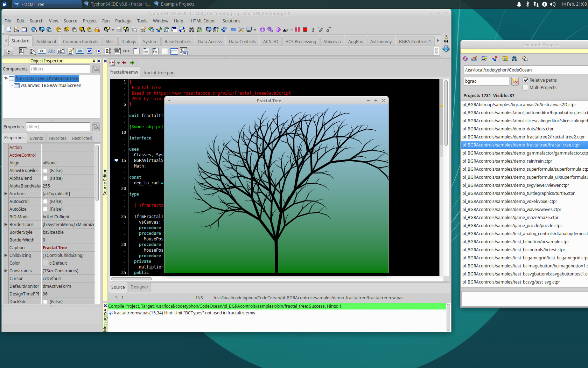
Task: Click the binoculars find icon in main toolbar
Action: [191, 30]
